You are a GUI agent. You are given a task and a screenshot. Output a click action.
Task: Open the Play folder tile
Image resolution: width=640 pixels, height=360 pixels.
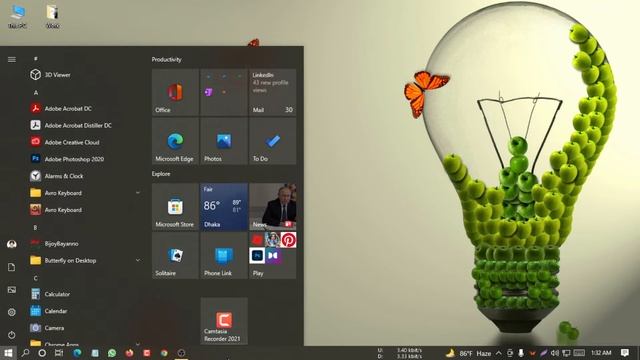(273, 256)
